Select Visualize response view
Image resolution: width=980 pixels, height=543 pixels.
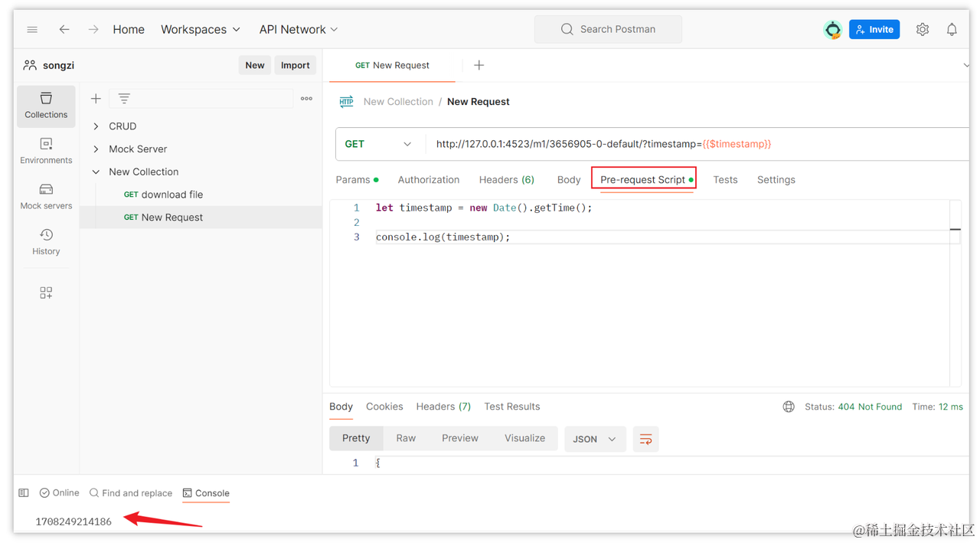point(524,438)
